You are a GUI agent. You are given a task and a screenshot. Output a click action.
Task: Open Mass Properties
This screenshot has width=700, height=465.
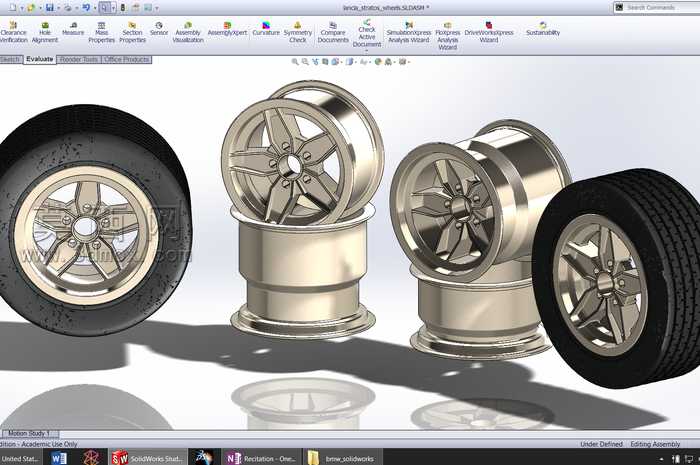click(x=101, y=32)
